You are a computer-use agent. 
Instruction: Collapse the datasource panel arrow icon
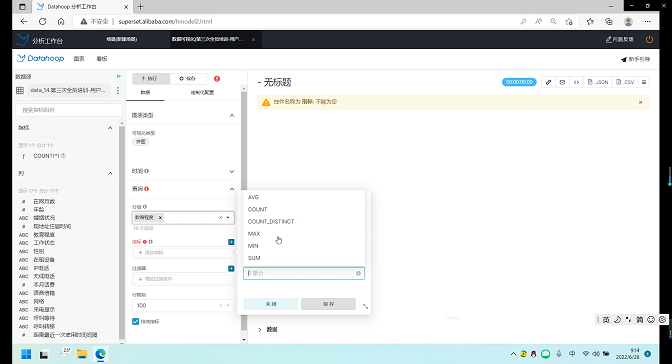click(x=119, y=76)
